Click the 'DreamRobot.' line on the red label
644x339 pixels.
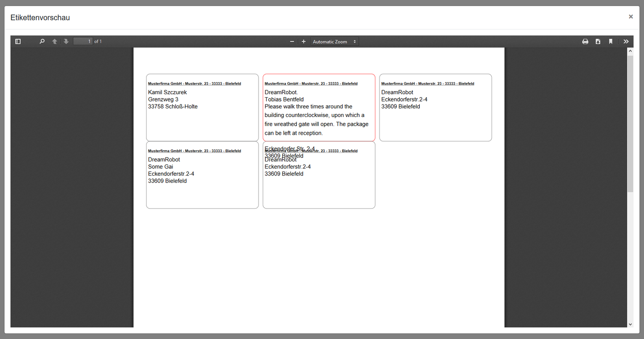pos(281,92)
